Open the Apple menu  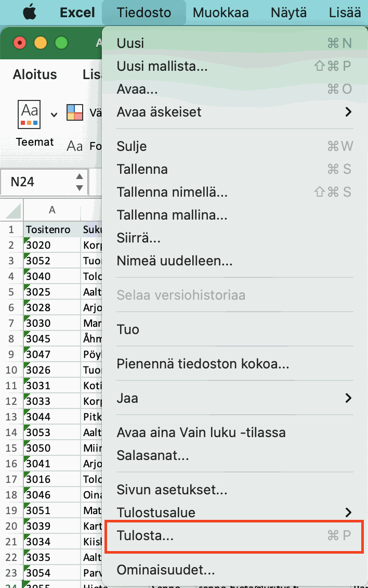pyautogui.click(x=30, y=12)
